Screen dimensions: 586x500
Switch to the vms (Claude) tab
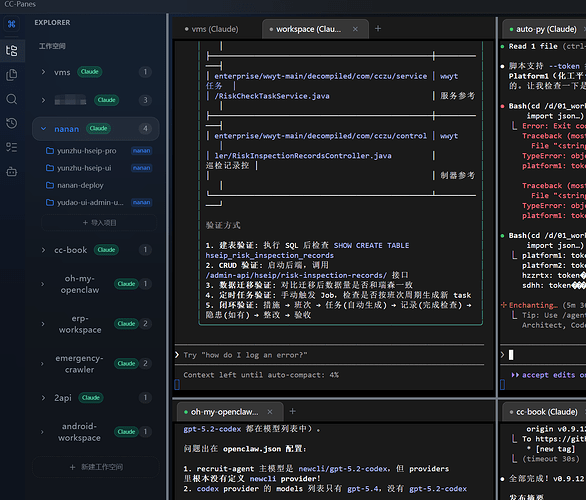click(x=215, y=29)
